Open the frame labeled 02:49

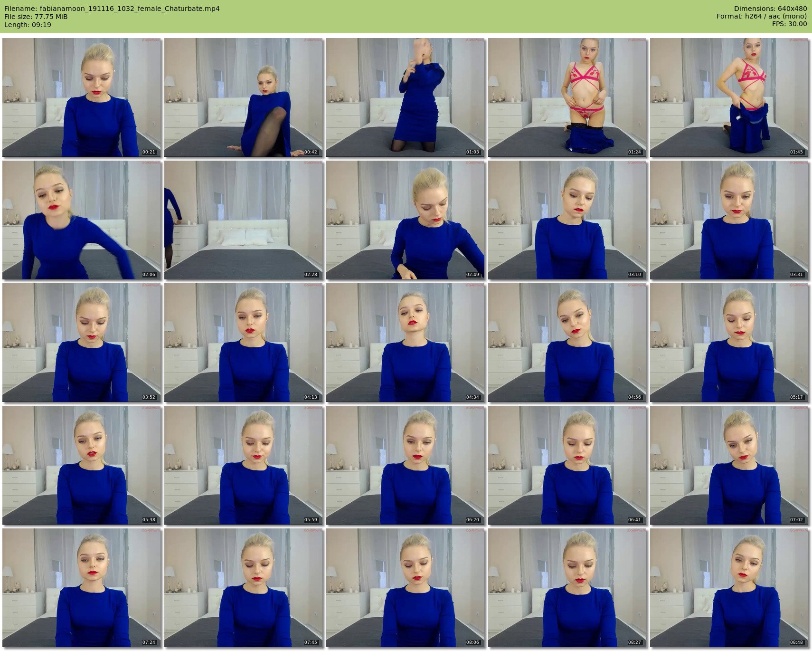point(405,220)
